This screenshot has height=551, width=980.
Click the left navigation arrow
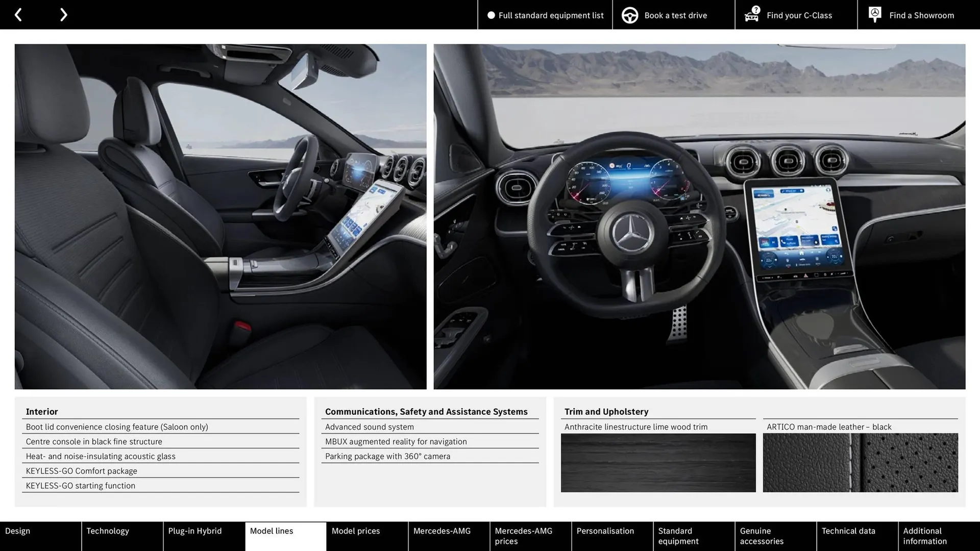(18, 14)
